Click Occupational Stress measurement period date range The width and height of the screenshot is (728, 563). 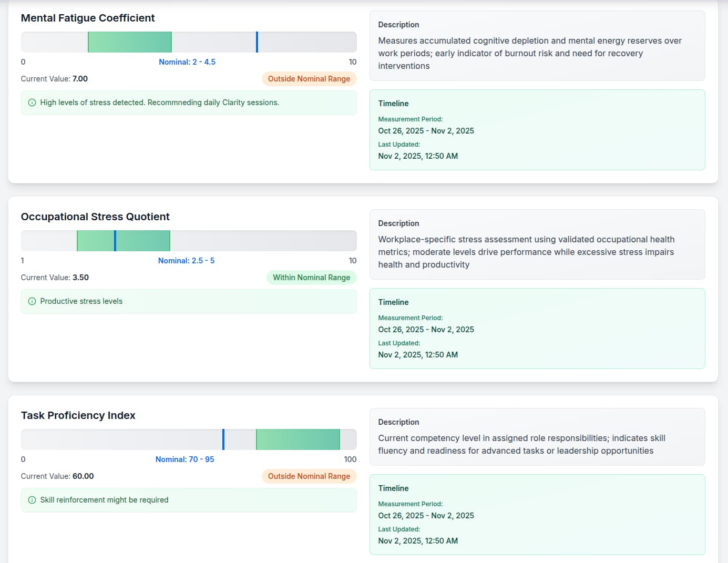coord(426,330)
